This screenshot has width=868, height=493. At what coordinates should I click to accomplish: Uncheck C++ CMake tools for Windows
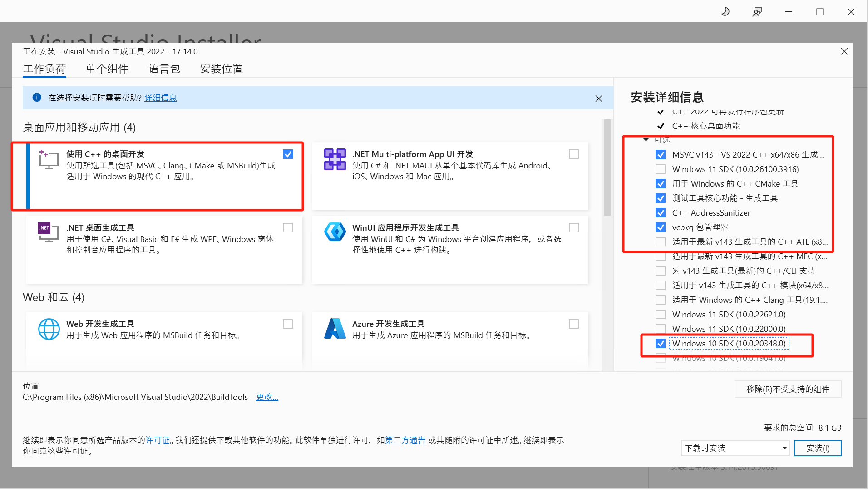click(x=661, y=184)
